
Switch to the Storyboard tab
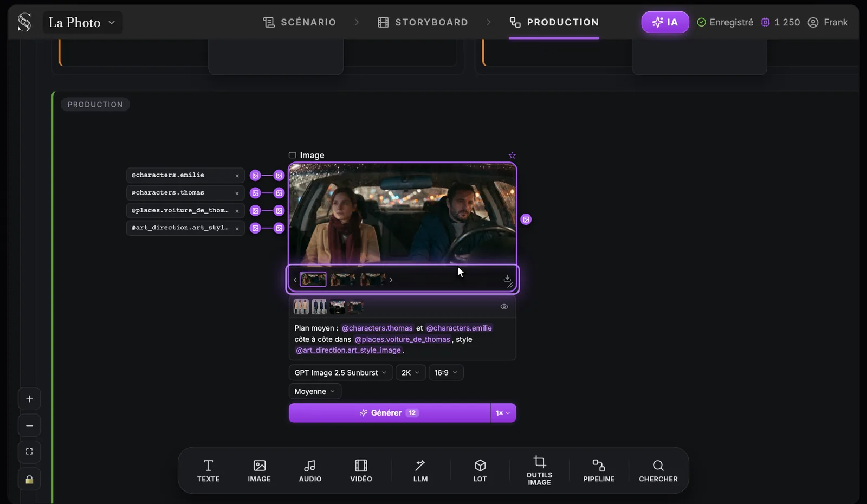[x=423, y=22]
